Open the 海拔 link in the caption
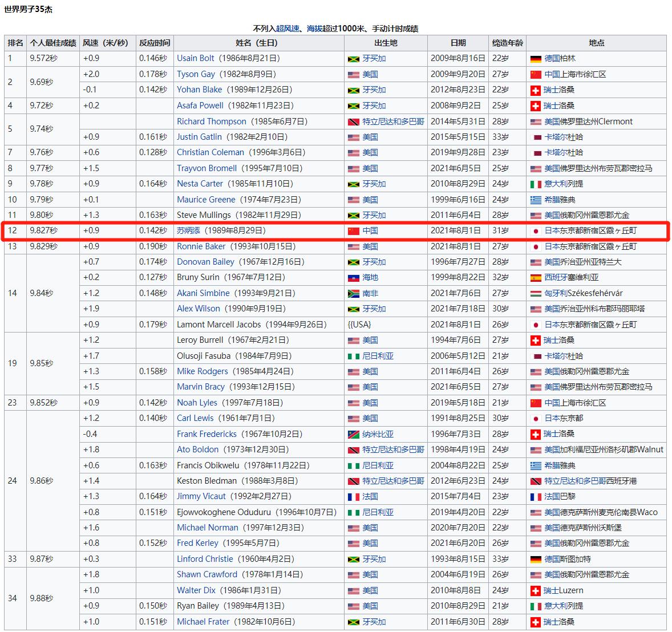The width and height of the screenshot is (672, 632). 314,29
